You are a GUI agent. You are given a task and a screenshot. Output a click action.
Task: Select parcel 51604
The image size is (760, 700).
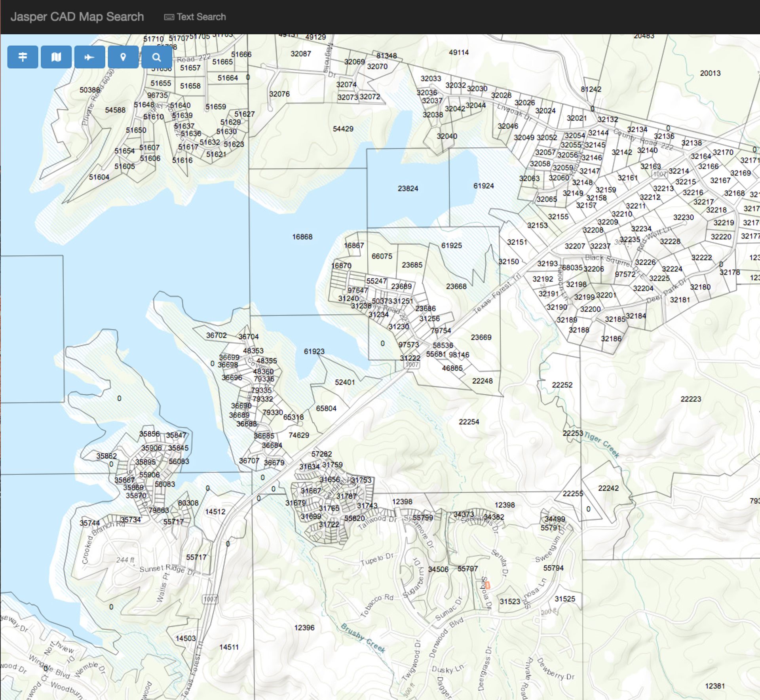pyautogui.click(x=99, y=177)
